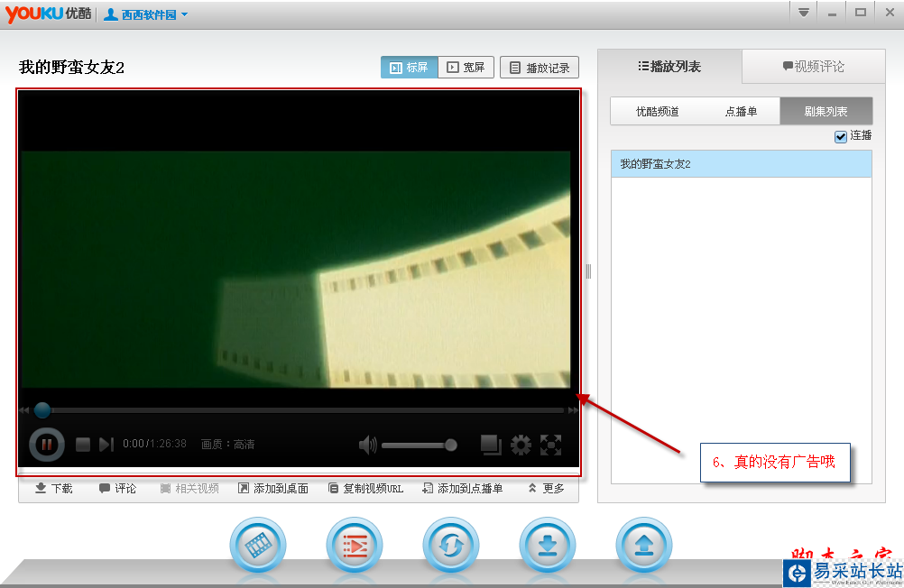Click 评论 comment below the player
The height and width of the screenshot is (588, 904).
tap(117, 488)
